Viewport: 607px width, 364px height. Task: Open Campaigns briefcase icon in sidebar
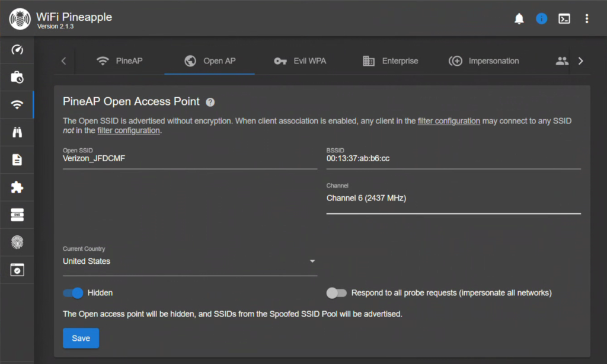(x=17, y=77)
